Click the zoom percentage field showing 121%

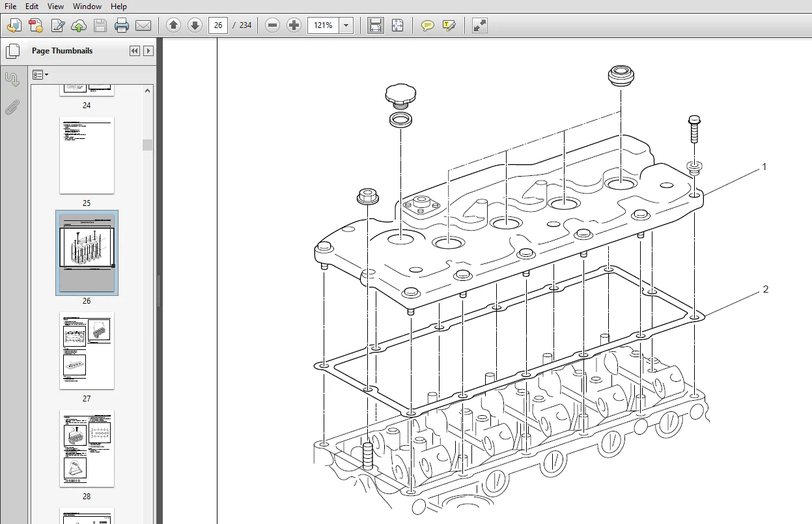(x=324, y=25)
